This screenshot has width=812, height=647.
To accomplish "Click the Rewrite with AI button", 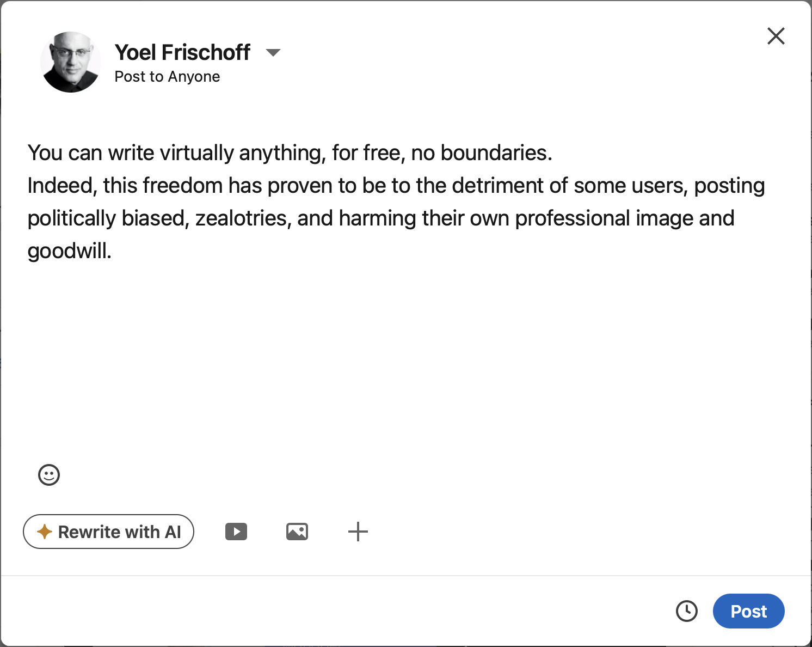I will pos(108,532).
